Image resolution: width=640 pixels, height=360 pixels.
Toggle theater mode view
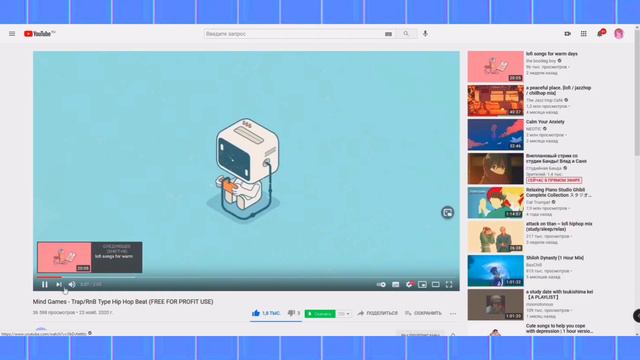pyautogui.click(x=436, y=284)
